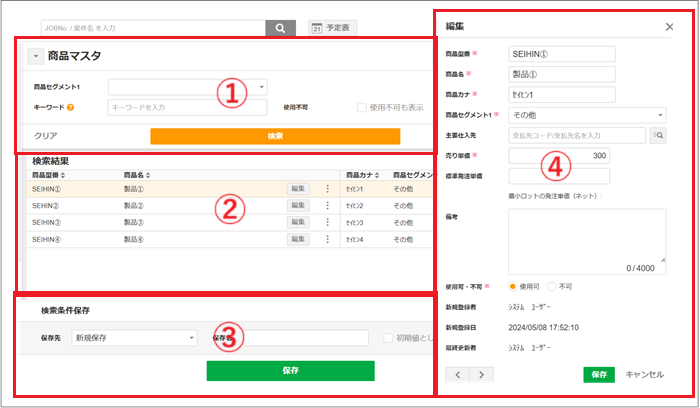Click the クリア link to reset filters
This screenshot has height=408, width=700.
(x=46, y=136)
